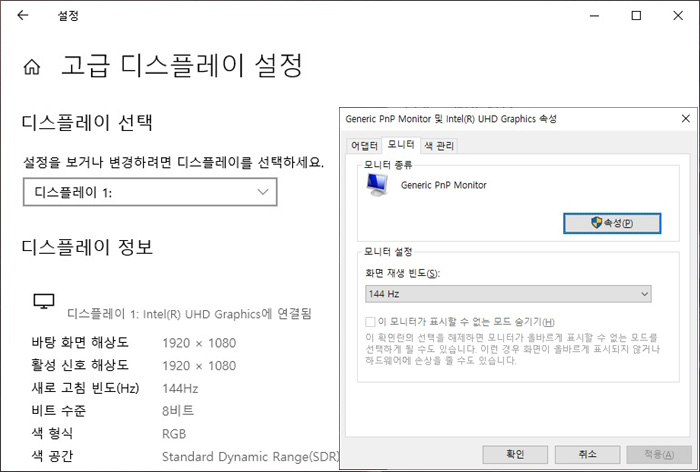Viewport: 700px width, 472px height.
Task: Maximize the Settings window
Action: [x=636, y=16]
